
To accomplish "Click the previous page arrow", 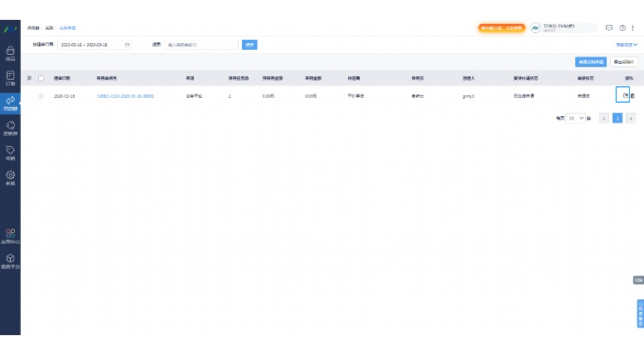I will pos(603,119).
